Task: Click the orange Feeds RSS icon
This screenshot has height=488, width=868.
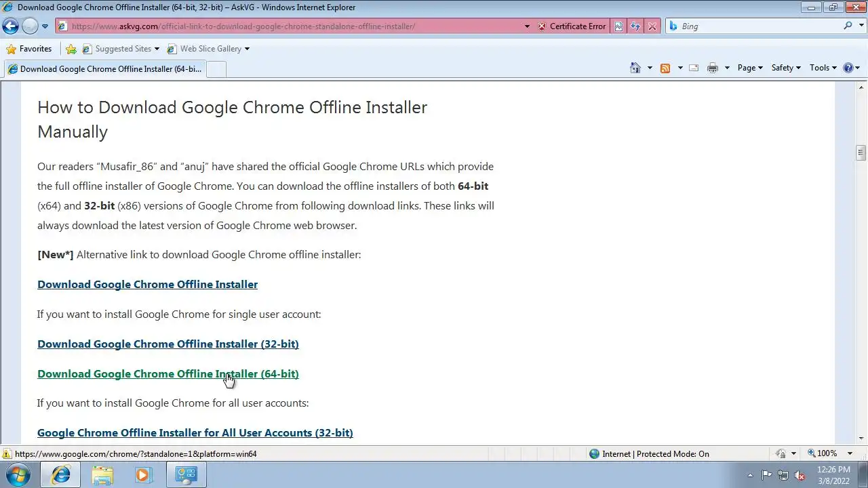Action: click(665, 68)
